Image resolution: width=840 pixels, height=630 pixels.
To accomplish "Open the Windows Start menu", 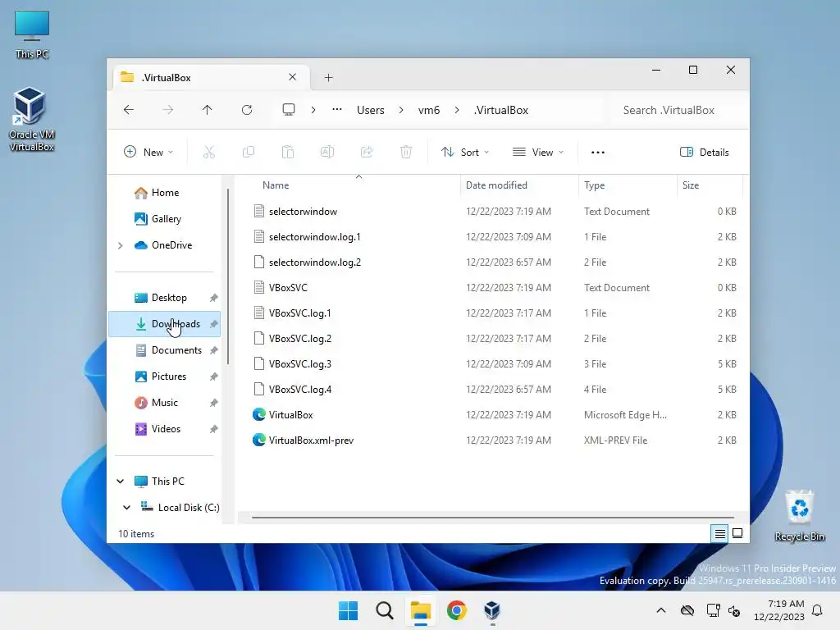I will (x=348, y=610).
